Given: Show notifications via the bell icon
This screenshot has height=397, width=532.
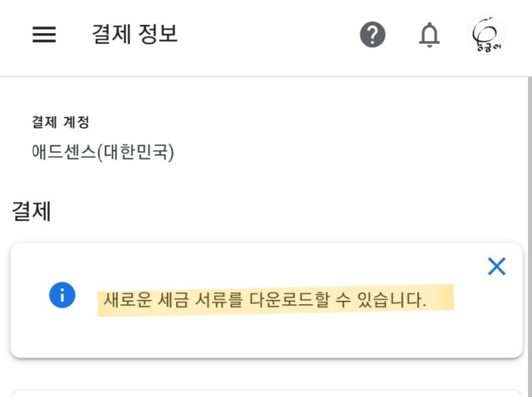Looking at the screenshot, I should (x=429, y=35).
